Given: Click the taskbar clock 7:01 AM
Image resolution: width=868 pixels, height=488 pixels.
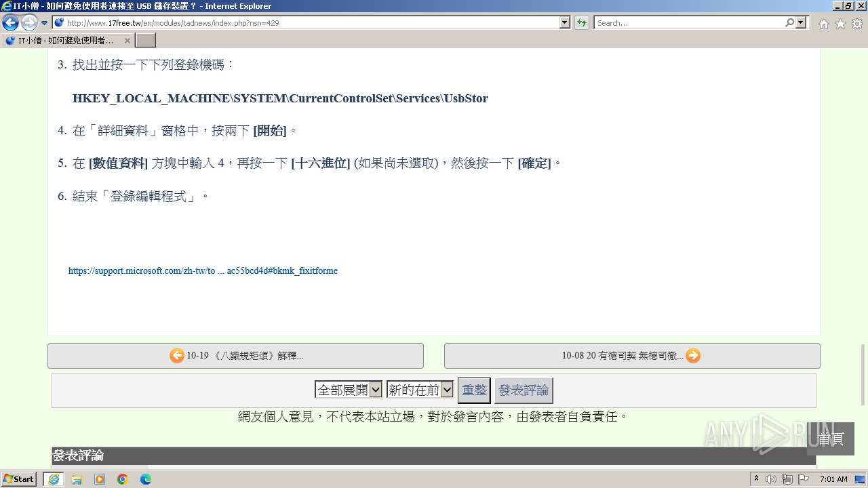Looking at the screenshot, I should coord(834,479).
